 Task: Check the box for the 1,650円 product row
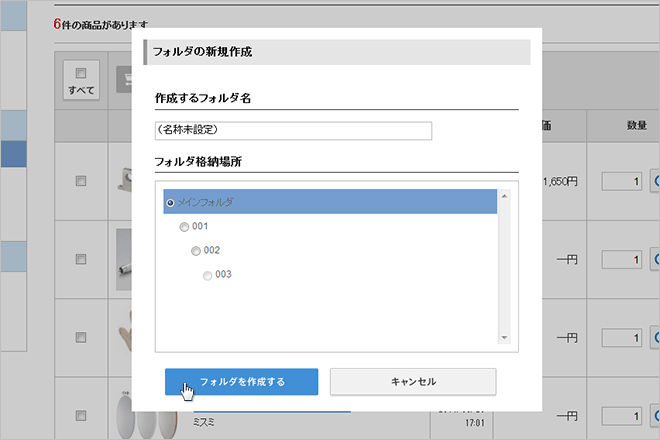click(x=81, y=181)
